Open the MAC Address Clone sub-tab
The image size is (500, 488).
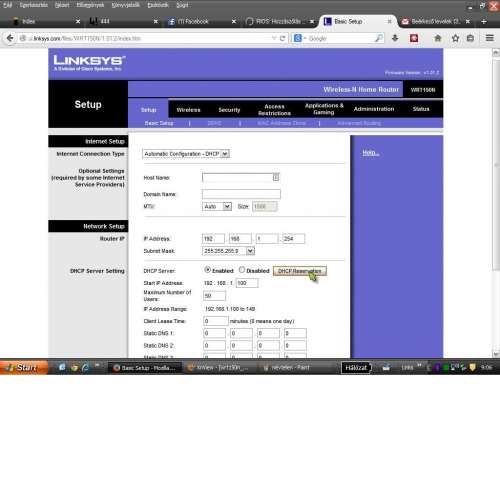pos(281,123)
